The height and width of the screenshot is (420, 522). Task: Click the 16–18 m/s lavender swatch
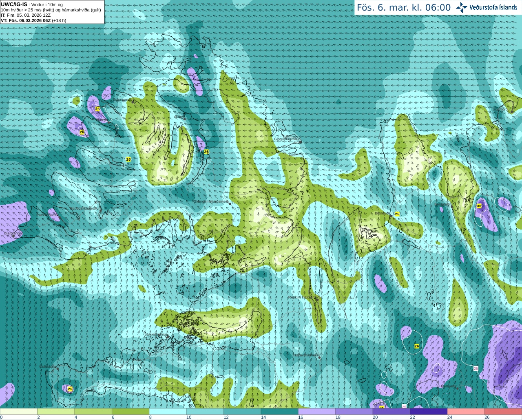(x=317, y=411)
